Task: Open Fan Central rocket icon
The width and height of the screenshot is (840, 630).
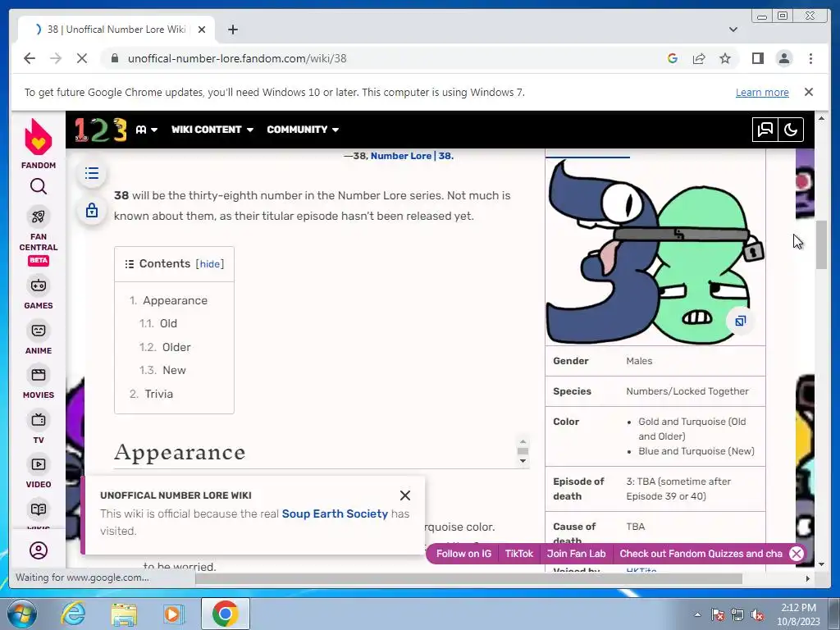Action: pos(38,217)
